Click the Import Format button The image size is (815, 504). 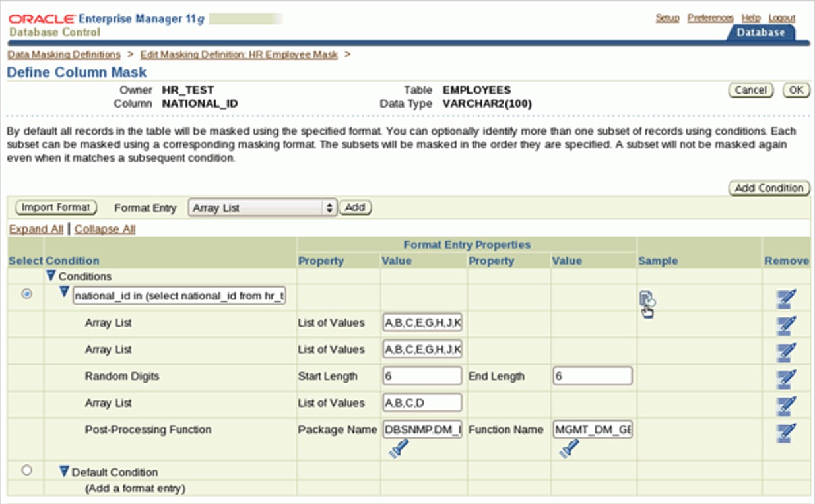55,207
